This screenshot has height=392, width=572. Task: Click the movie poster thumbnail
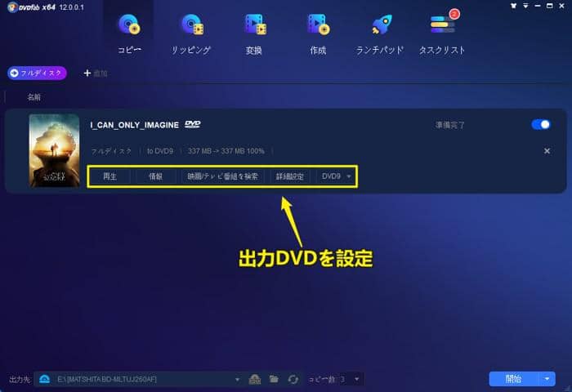click(x=54, y=150)
